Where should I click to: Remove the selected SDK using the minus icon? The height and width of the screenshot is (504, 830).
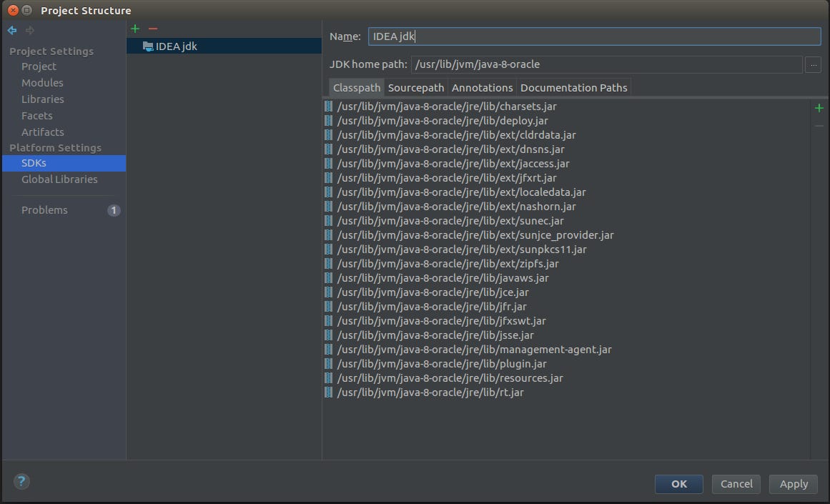[x=152, y=29]
